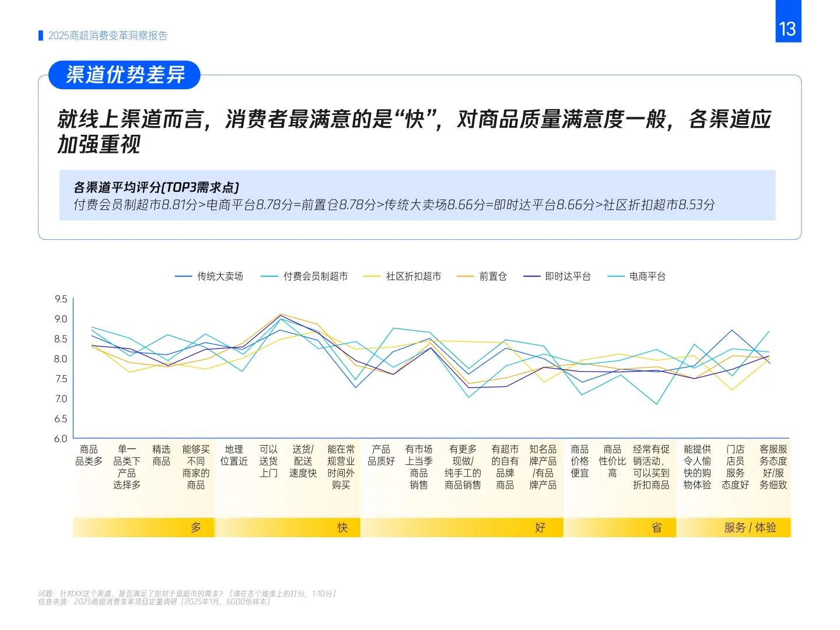Screen dimensions: 840x630
Task: Click the '客服服务态度好/服务细致' axis label
Action: click(x=773, y=467)
